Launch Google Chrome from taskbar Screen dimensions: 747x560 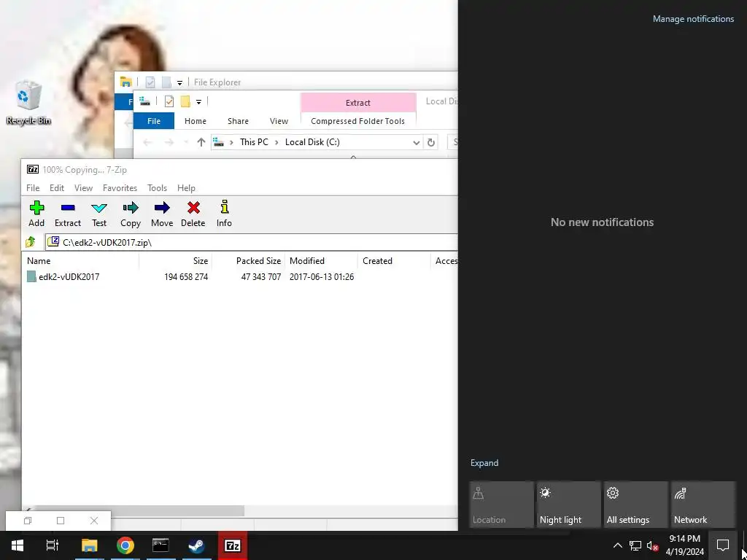(x=125, y=545)
